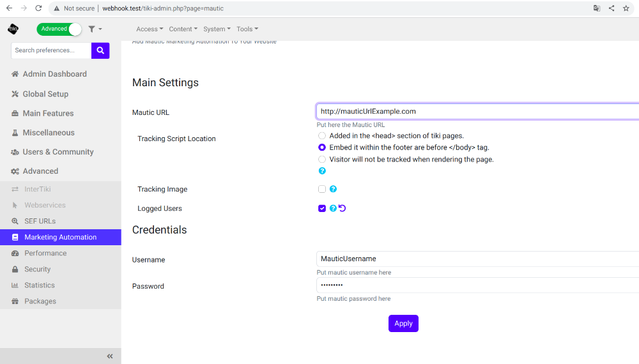This screenshot has width=639, height=364.
Task: Click the Search preferences text box
Action: 51,50
